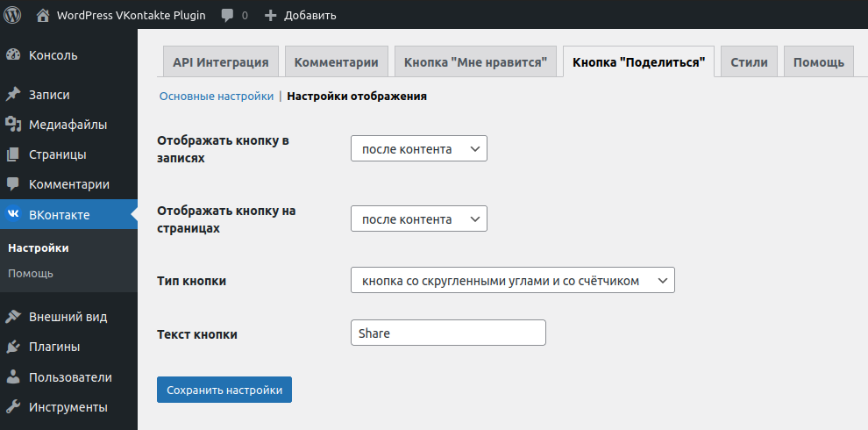
Task: Click the home icon in admin bar
Action: pyautogui.click(x=43, y=16)
